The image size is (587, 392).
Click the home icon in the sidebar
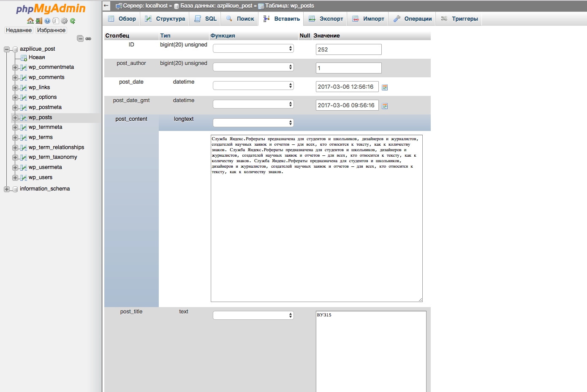pos(30,21)
